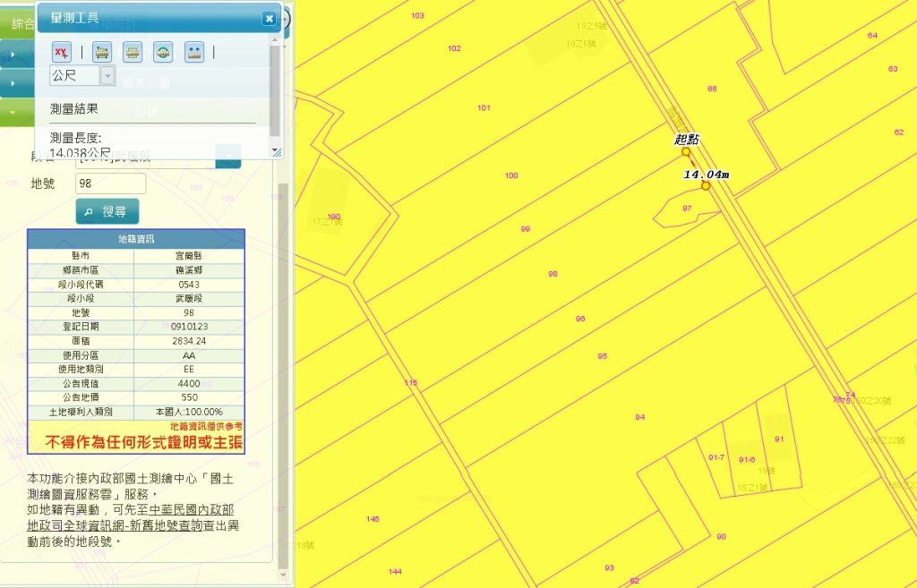Click parcel 96 on the map
This screenshot has height=588, width=917.
[580, 319]
